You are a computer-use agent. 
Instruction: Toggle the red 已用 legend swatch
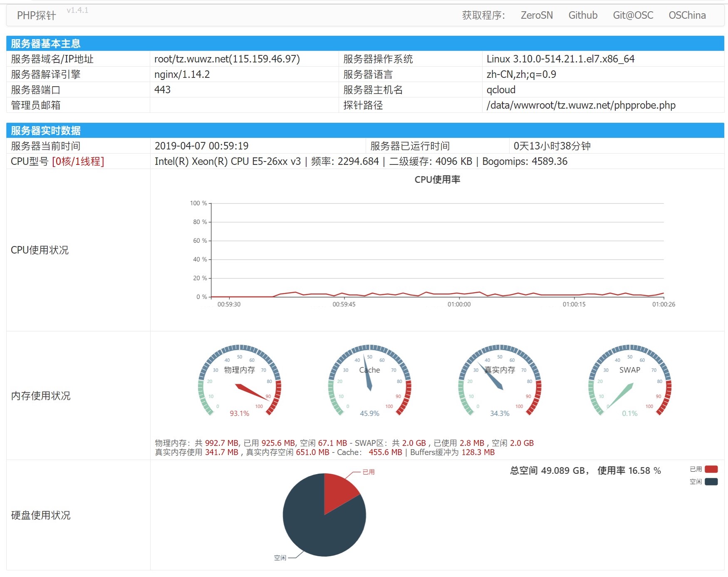pyautogui.click(x=711, y=469)
